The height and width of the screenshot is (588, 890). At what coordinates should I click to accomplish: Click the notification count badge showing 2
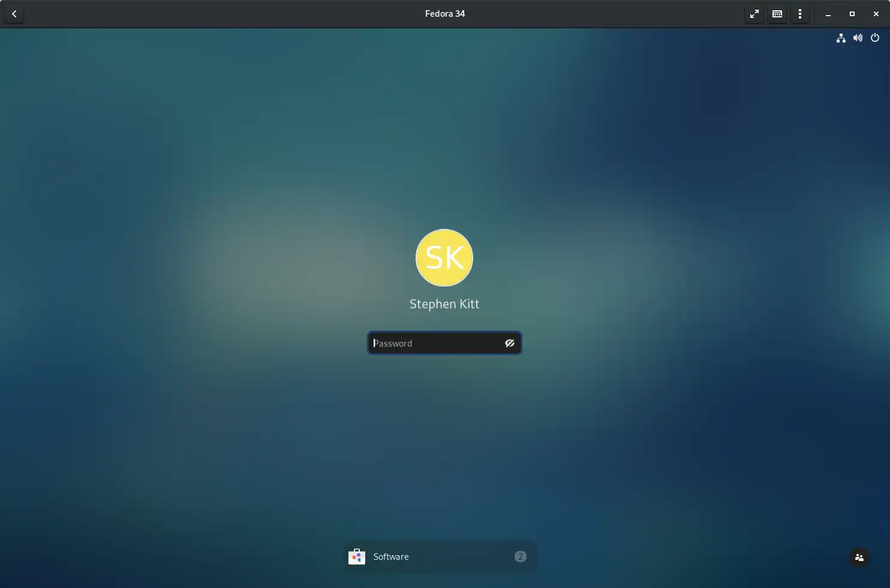(x=521, y=557)
